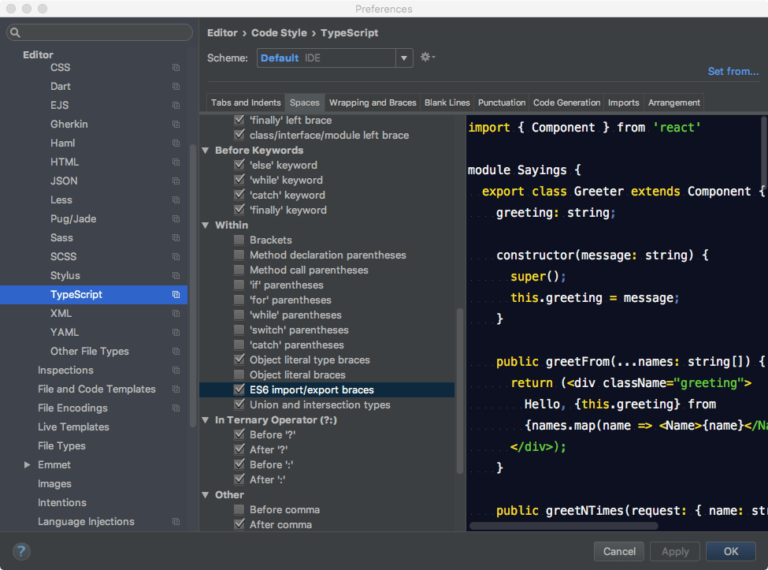The image size is (768, 570).
Task: Toggle Union and intersection types checkbox
Action: (x=239, y=404)
